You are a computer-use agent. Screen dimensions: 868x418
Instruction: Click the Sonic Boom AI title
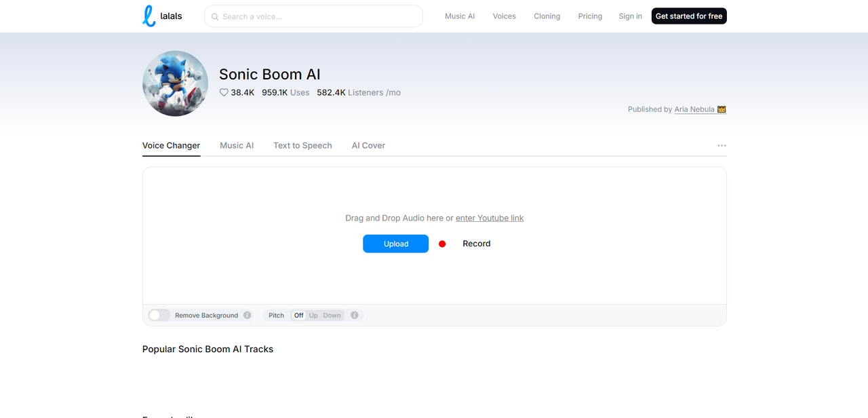pyautogui.click(x=270, y=75)
